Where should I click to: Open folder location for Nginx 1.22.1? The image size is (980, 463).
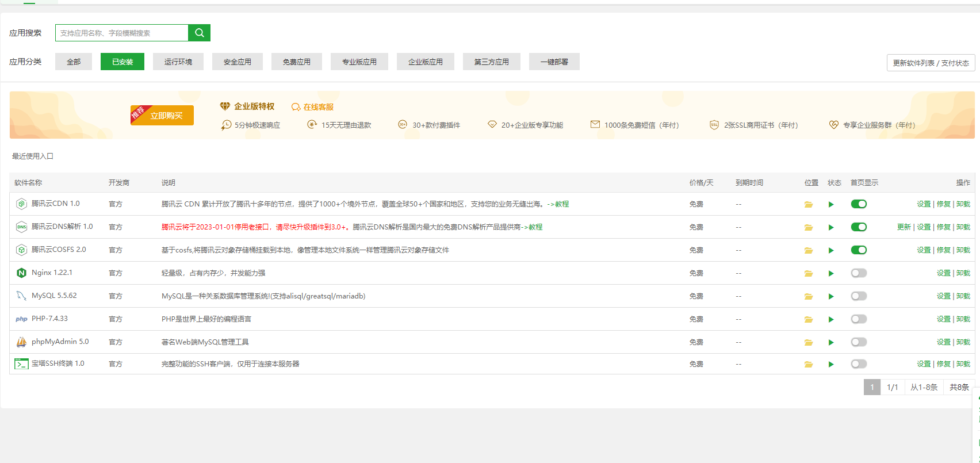pos(809,273)
